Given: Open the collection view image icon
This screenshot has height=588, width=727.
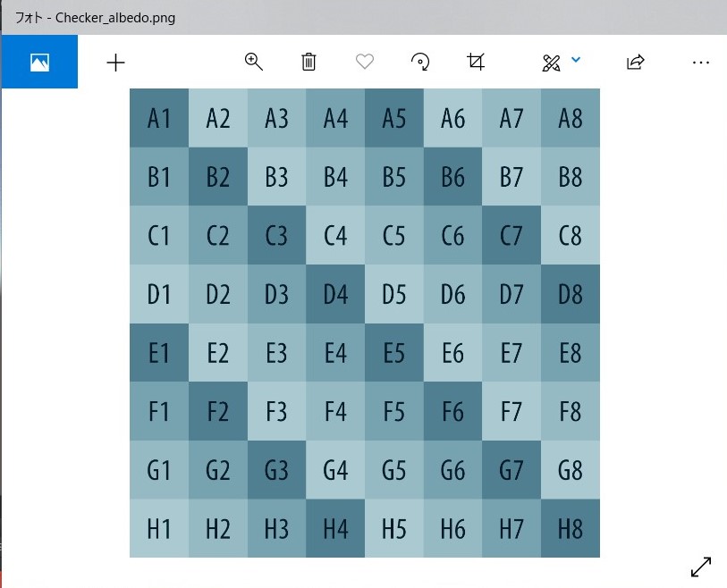Looking at the screenshot, I should click(x=39, y=62).
